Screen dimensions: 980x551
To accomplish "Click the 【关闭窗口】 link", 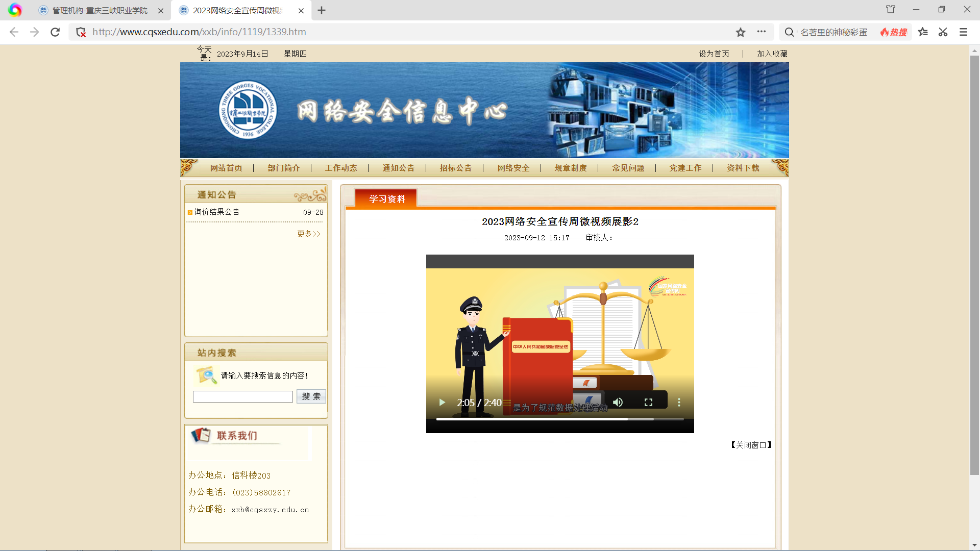I will click(751, 445).
